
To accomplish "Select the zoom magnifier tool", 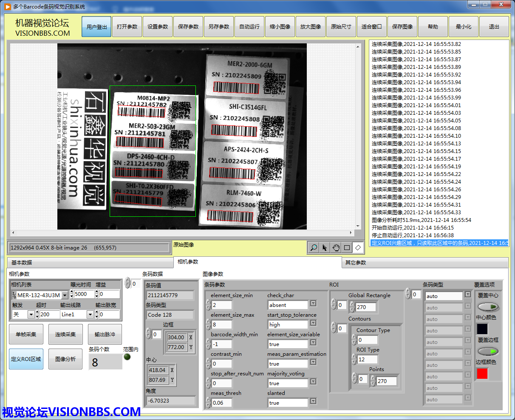I will (314, 247).
